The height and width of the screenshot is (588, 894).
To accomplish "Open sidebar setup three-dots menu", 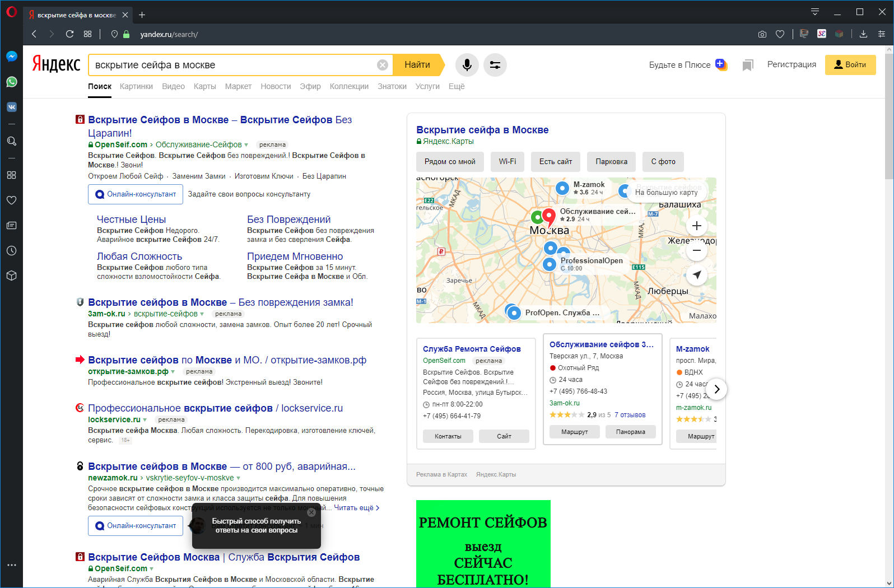I will (11, 565).
